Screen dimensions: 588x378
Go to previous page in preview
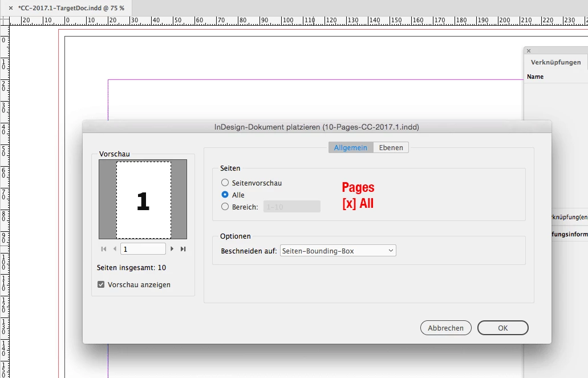click(x=115, y=249)
